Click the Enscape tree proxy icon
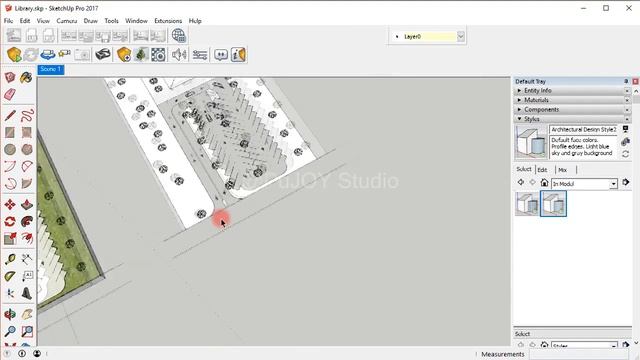The image size is (640, 360). click(x=141, y=54)
